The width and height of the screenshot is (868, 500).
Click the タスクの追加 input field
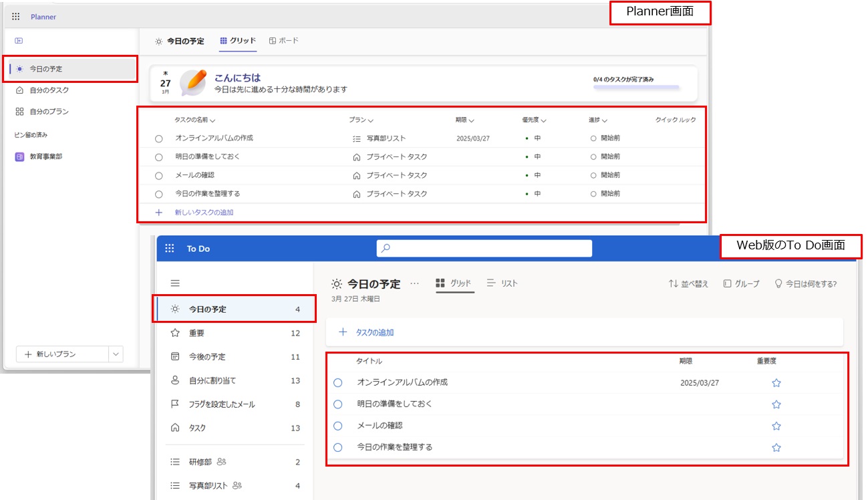(x=585, y=332)
